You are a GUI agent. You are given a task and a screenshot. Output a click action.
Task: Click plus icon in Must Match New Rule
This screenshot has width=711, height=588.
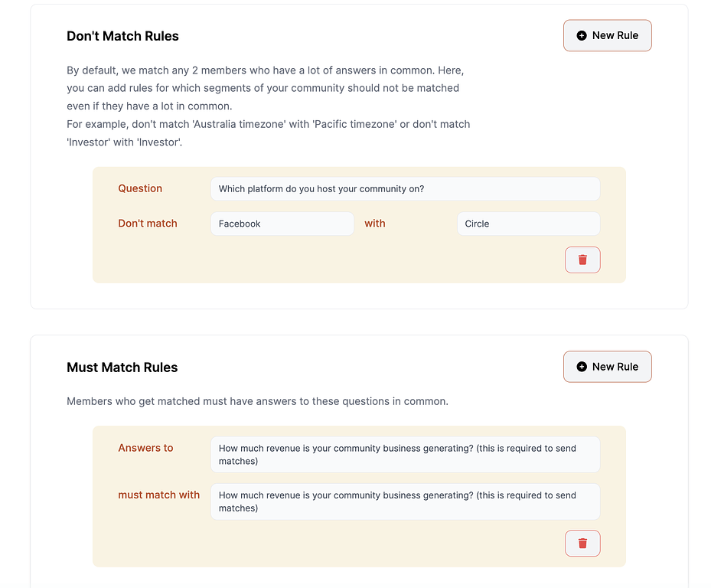pyautogui.click(x=582, y=367)
